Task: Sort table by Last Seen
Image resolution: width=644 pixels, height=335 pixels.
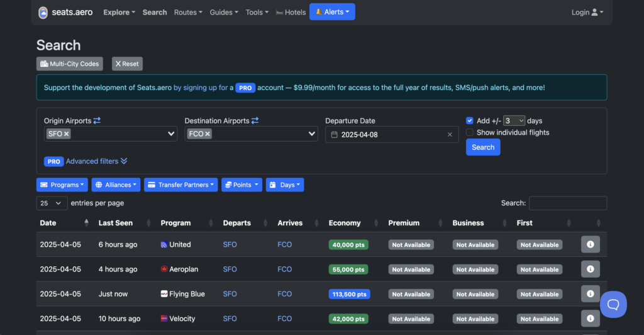Action: pos(148,223)
